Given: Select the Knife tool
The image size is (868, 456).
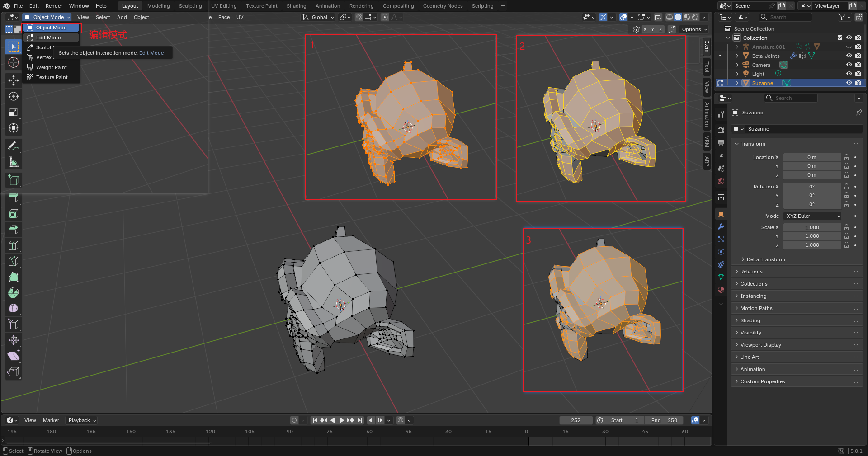Looking at the screenshot, I should [14, 261].
